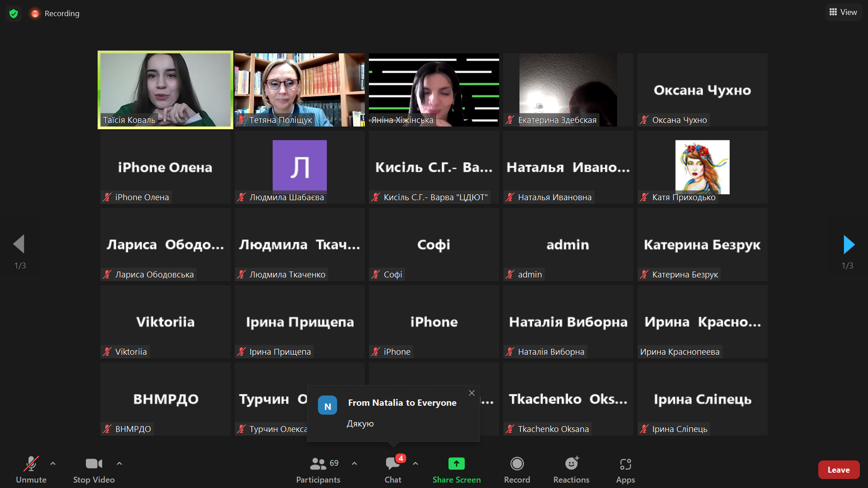Open the Participants panel
The width and height of the screenshot is (868, 488).
pyautogui.click(x=318, y=469)
